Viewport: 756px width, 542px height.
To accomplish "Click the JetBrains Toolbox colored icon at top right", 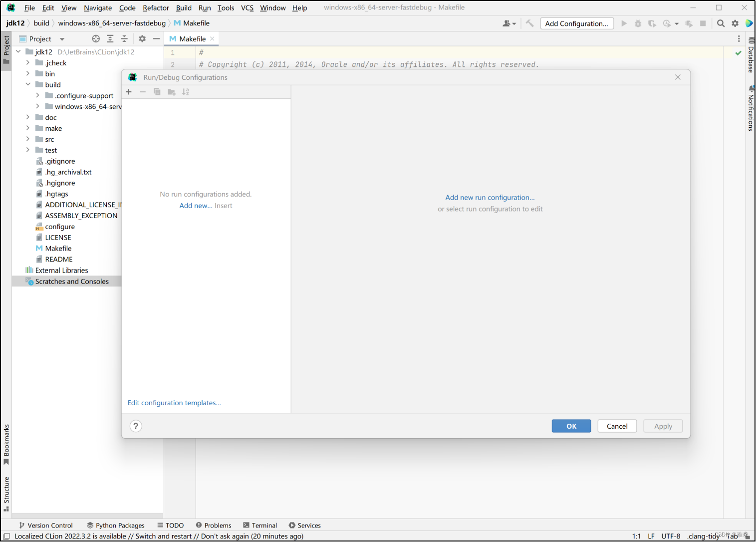I will (749, 23).
